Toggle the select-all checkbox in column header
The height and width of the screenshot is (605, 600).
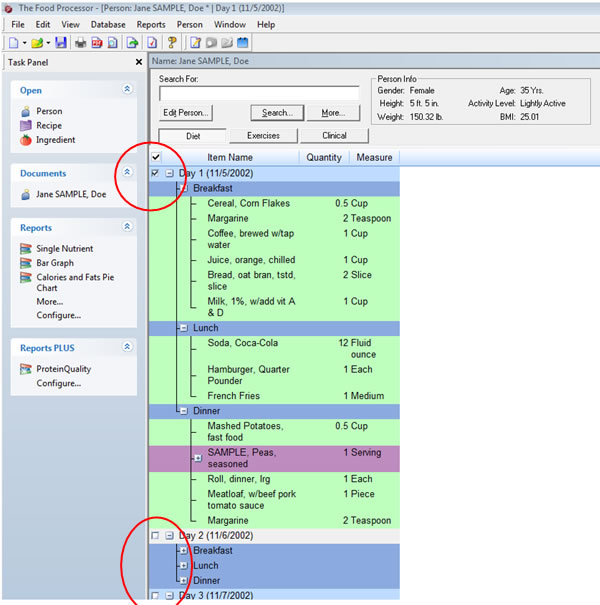coord(155,157)
